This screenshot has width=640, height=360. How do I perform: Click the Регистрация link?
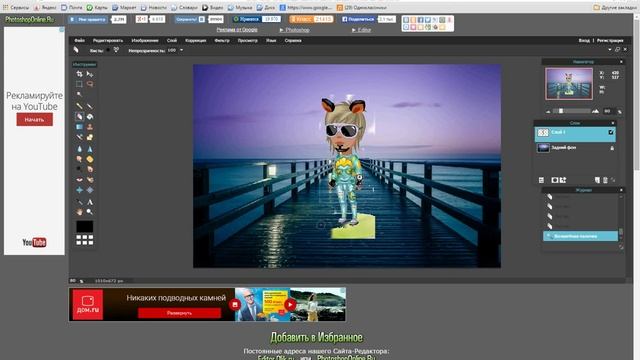coord(610,40)
